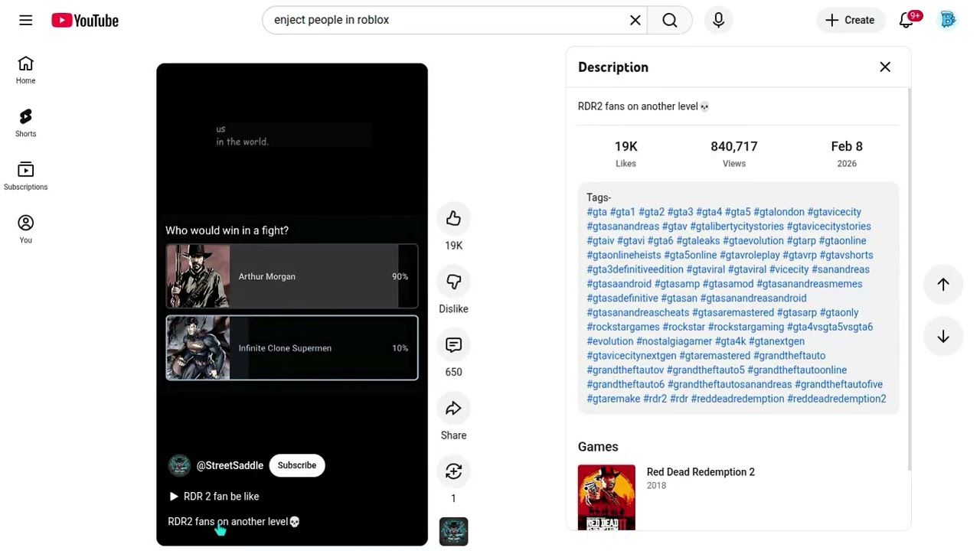Screen dimensions: 980x551
Task: Open the #sanandreas hashtag
Action: pos(840,269)
